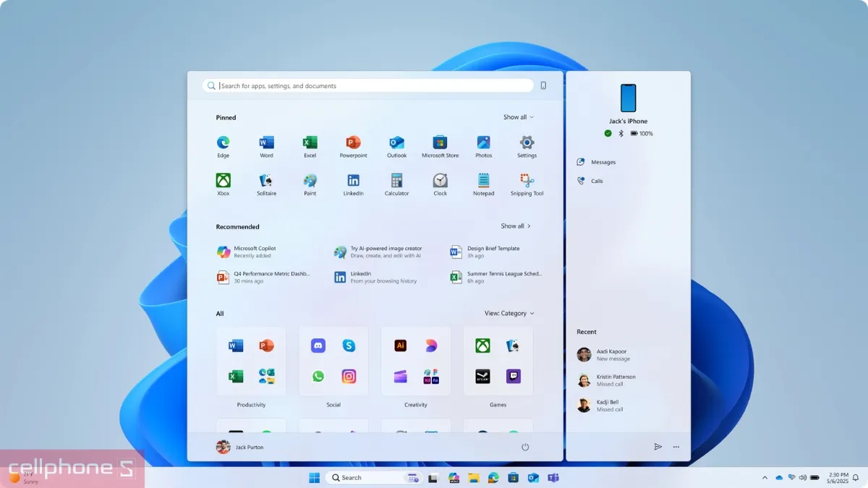Click the send icon in phone panel
This screenshot has width=868, height=488.
point(658,447)
